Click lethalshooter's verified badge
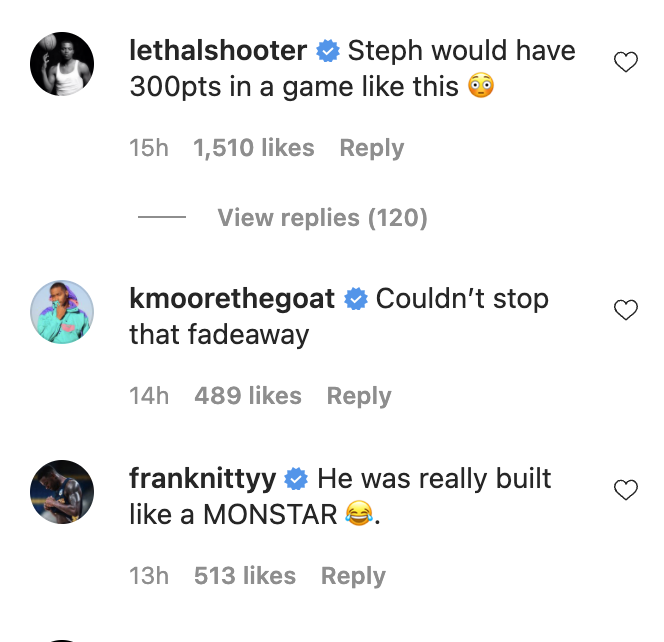This screenshot has height=642, width=664. 327,51
